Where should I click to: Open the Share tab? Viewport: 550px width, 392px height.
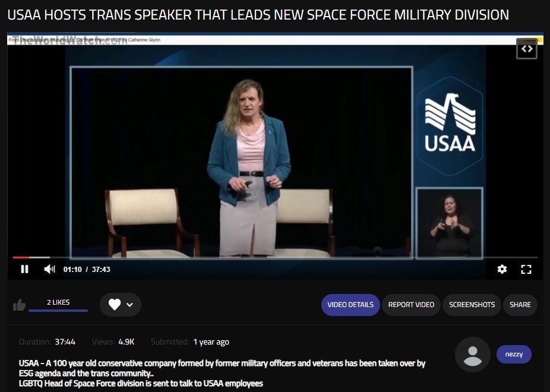click(520, 305)
